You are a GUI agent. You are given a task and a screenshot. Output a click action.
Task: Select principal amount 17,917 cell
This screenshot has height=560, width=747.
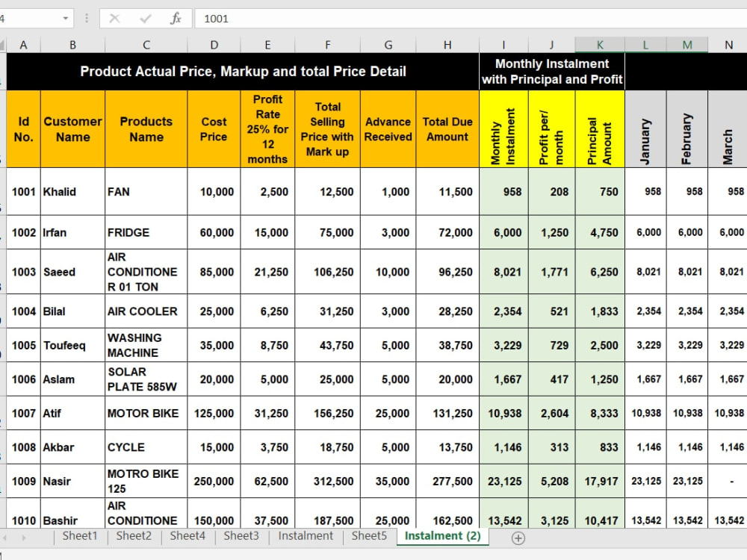pyautogui.click(x=601, y=482)
